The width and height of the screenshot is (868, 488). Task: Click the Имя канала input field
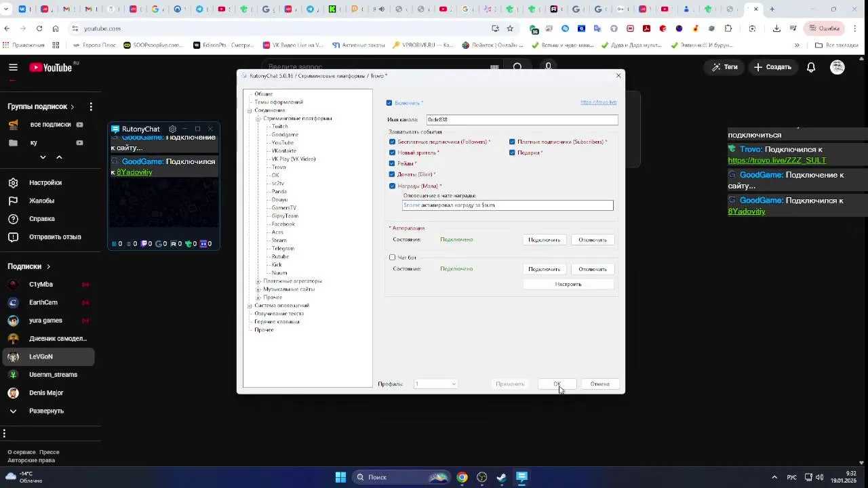point(521,119)
